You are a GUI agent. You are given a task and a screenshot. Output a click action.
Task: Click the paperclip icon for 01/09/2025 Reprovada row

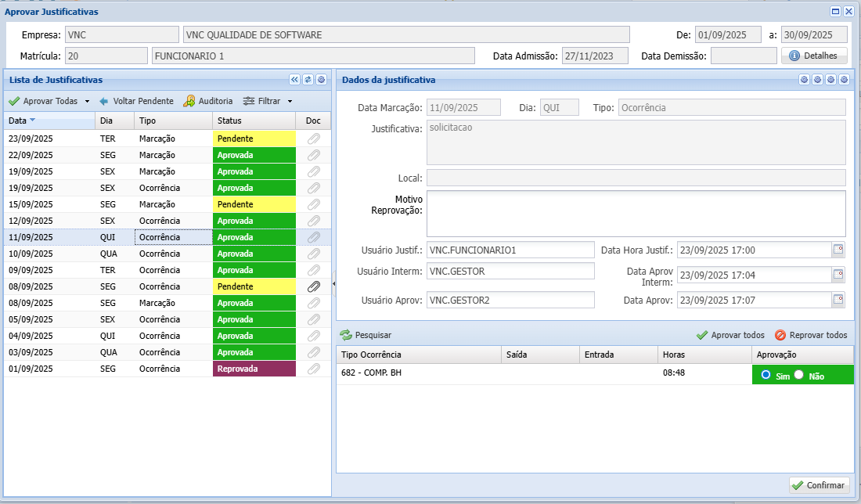[x=314, y=369]
